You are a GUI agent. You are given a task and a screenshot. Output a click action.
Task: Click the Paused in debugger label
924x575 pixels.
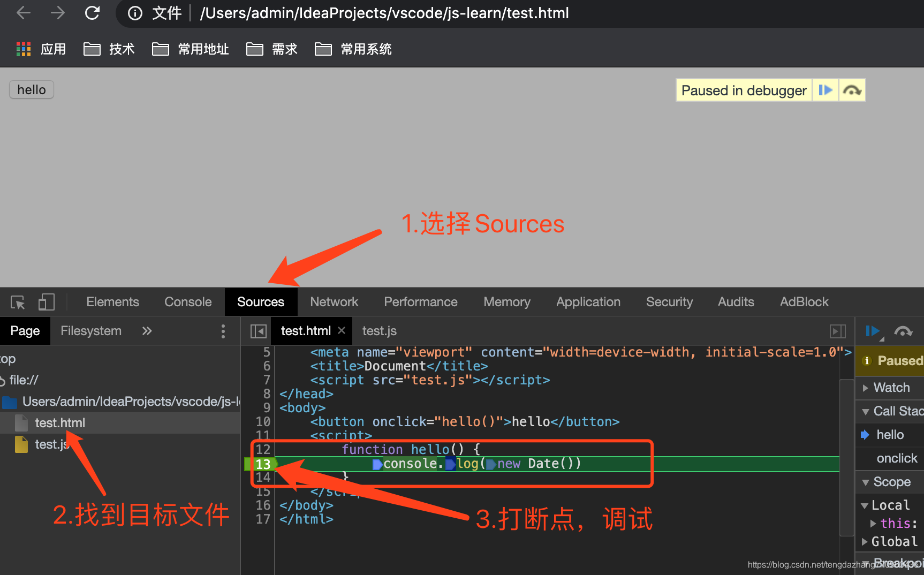point(744,90)
